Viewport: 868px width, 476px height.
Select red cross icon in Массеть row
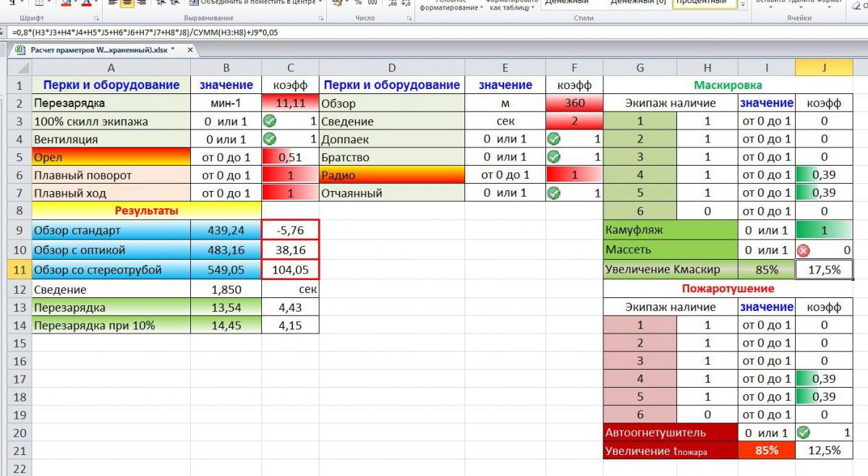pos(804,250)
